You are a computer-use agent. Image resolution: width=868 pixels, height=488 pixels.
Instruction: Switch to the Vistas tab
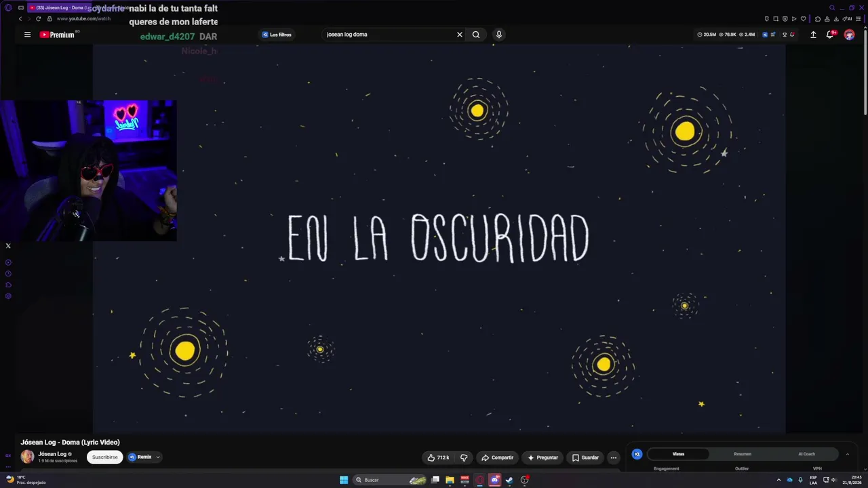(x=678, y=454)
